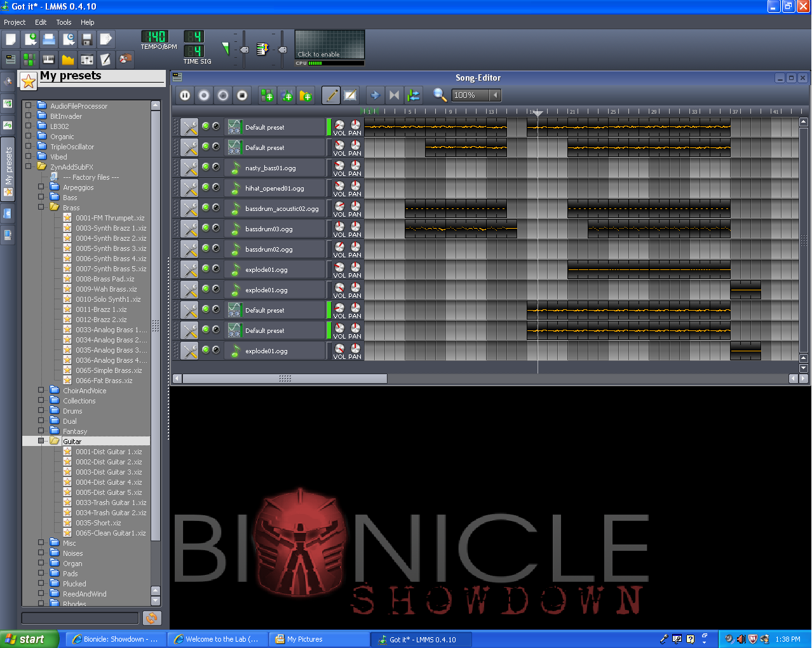
Task: Show the Piano Roll editor
Action: 49,59
